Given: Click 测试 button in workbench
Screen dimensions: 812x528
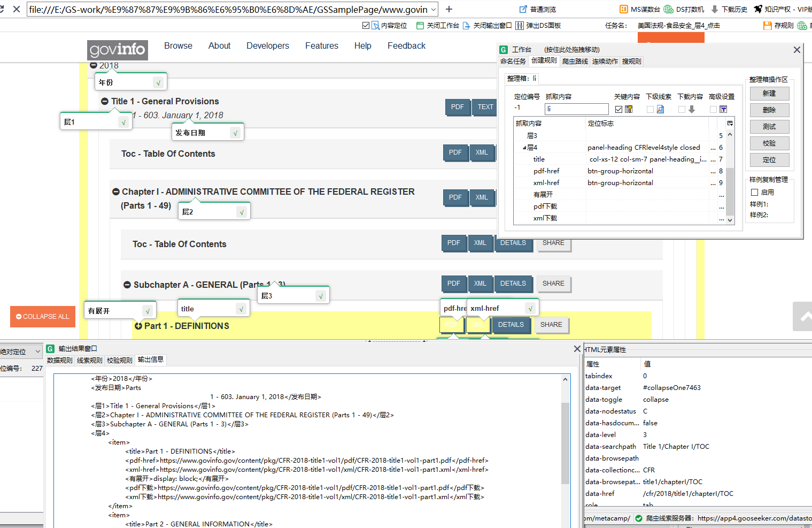Looking at the screenshot, I should click(769, 126).
